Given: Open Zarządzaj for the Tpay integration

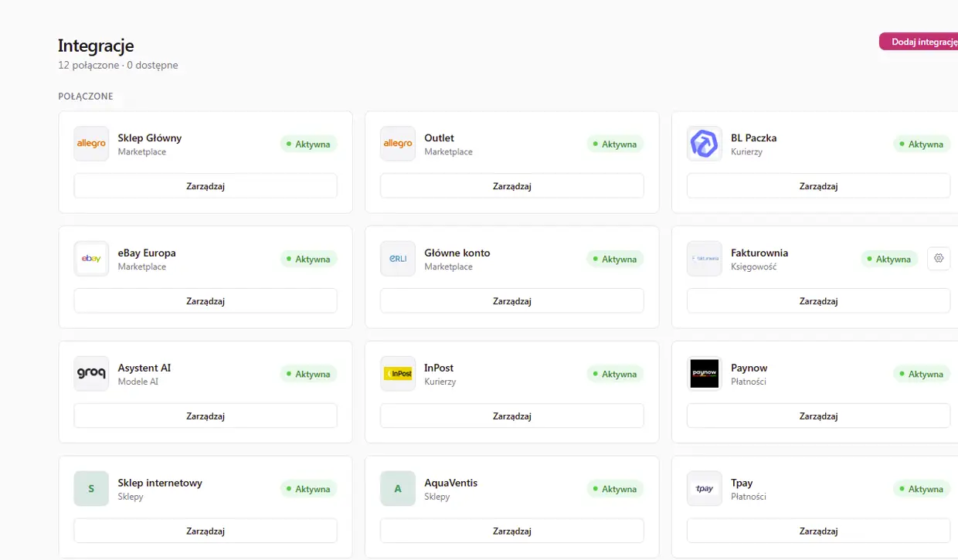Looking at the screenshot, I should pyautogui.click(x=819, y=531).
